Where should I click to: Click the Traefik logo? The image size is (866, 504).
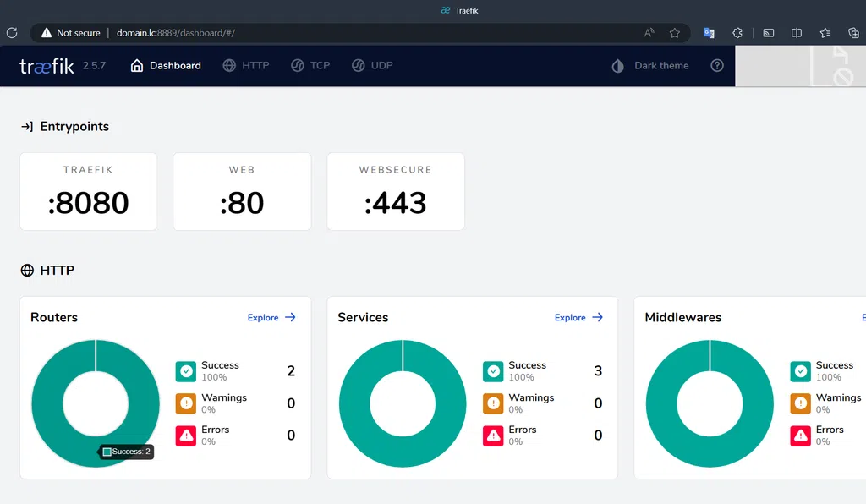(47, 66)
